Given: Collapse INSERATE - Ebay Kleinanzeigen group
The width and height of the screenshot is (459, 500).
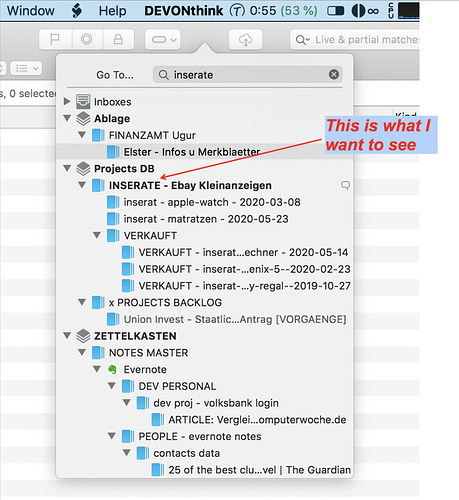Looking at the screenshot, I should (x=82, y=185).
